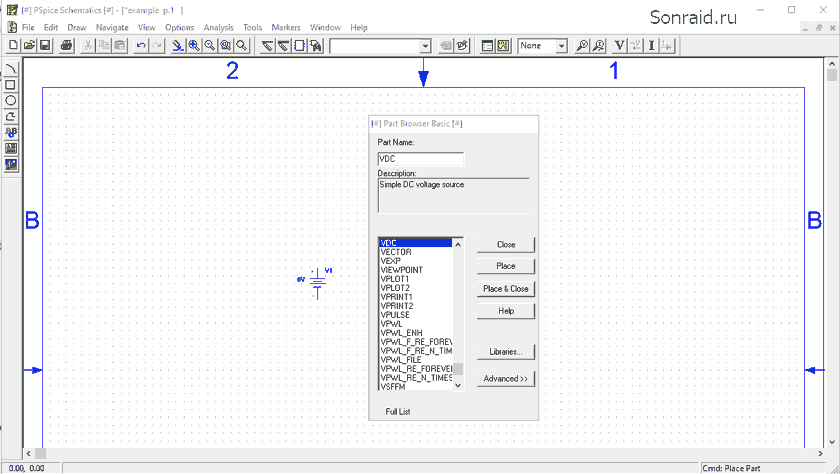Click parts list scroll down arrow
840x474 pixels.
(458, 385)
